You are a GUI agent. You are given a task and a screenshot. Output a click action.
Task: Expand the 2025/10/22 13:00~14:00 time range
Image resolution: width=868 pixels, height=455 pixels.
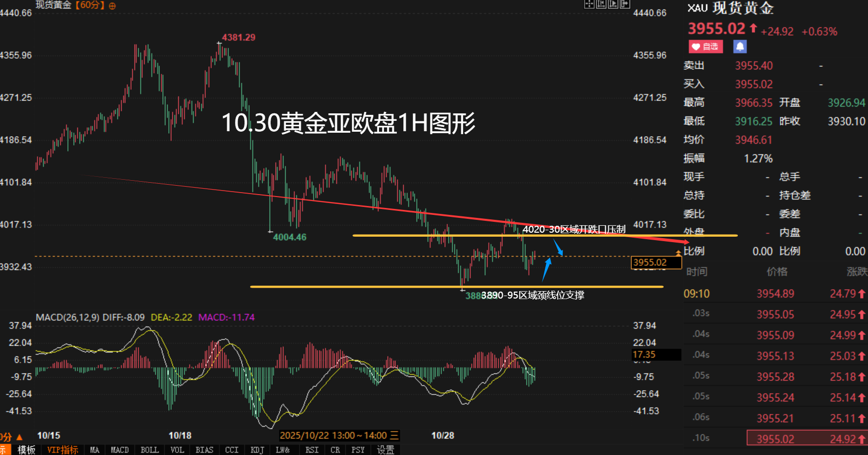tap(333, 435)
